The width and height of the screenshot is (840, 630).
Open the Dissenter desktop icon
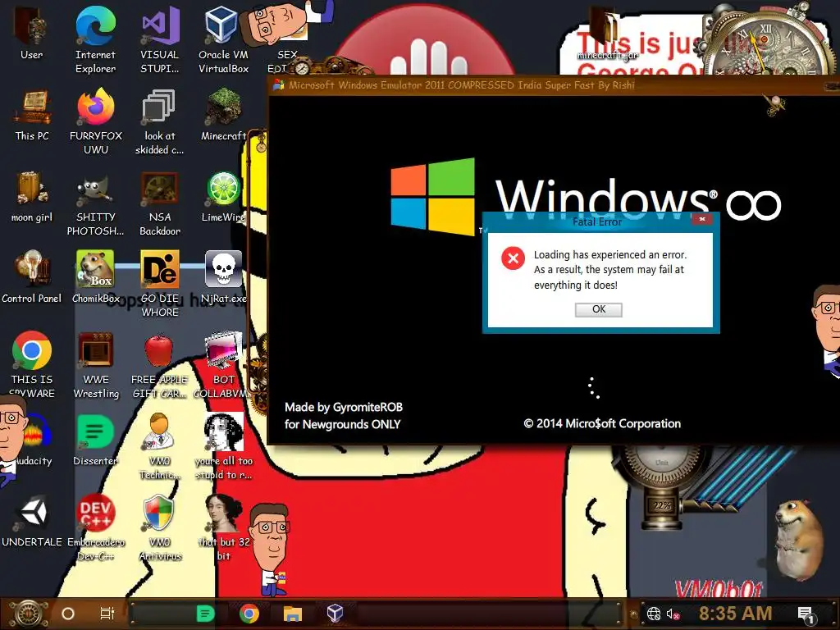[x=96, y=440]
